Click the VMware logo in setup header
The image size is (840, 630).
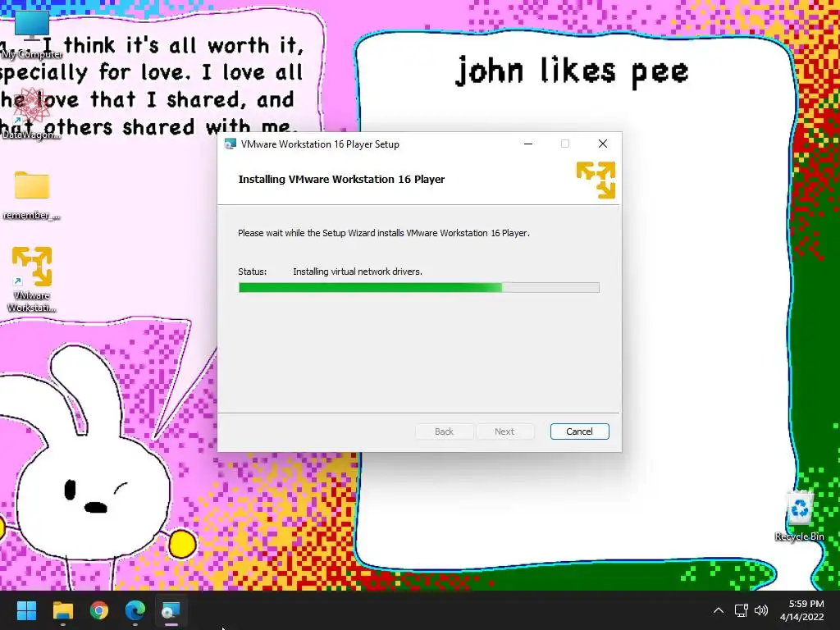[596, 180]
